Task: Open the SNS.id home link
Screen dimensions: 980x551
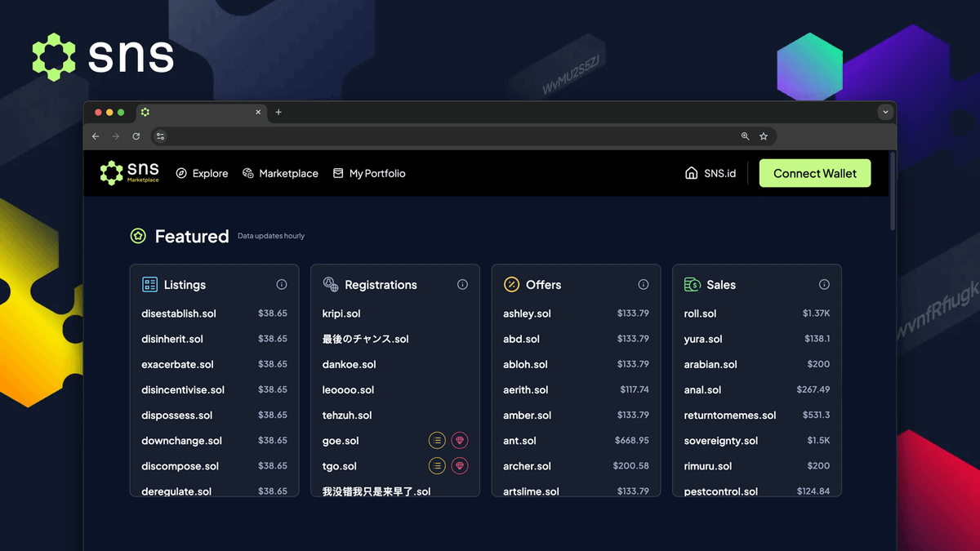Action: coord(710,173)
